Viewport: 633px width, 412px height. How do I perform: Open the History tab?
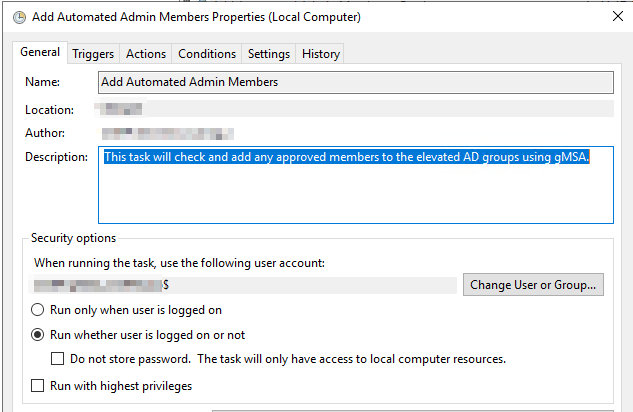tap(321, 54)
